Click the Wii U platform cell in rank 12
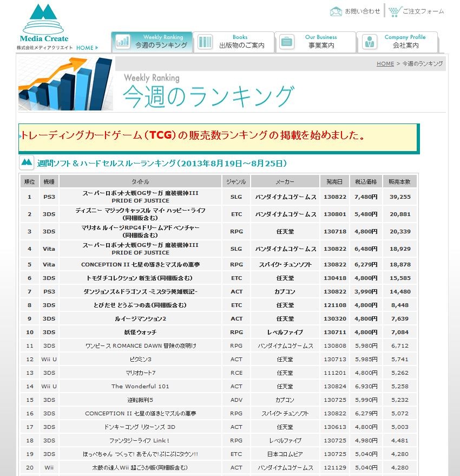Image resolution: width=460 pixels, height=476 pixels. click(x=49, y=359)
